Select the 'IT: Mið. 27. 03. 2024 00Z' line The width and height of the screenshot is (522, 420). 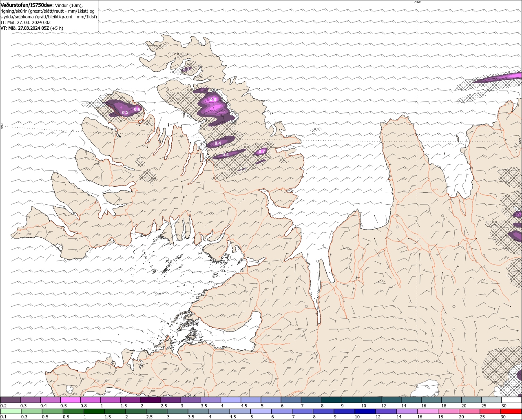click(x=26, y=22)
